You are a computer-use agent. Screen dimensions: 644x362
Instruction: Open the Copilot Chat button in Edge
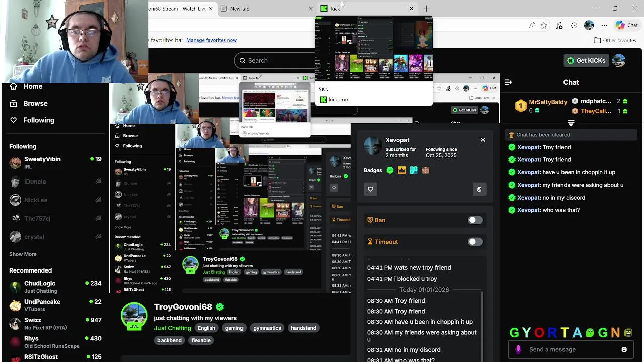[x=626, y=25]
